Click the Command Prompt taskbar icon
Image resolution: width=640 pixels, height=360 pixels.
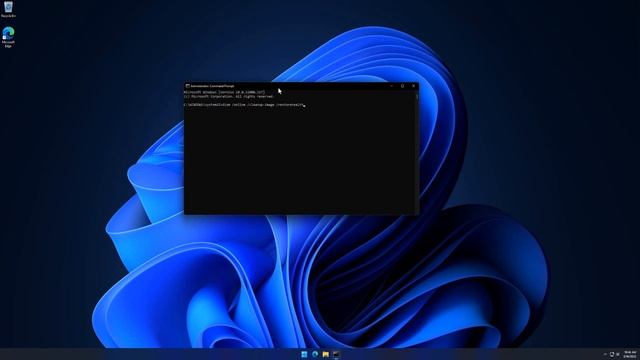coord(336,354)
